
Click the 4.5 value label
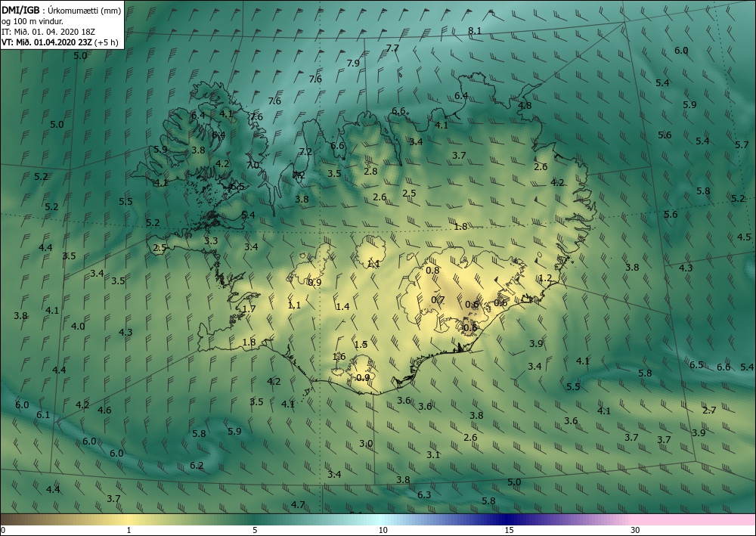pos(744,237)
